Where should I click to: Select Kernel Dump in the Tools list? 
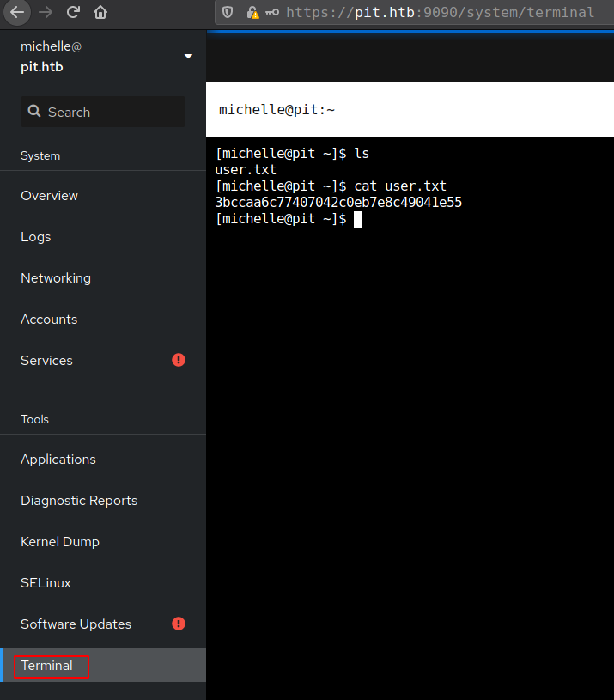(x=60, y=542)
